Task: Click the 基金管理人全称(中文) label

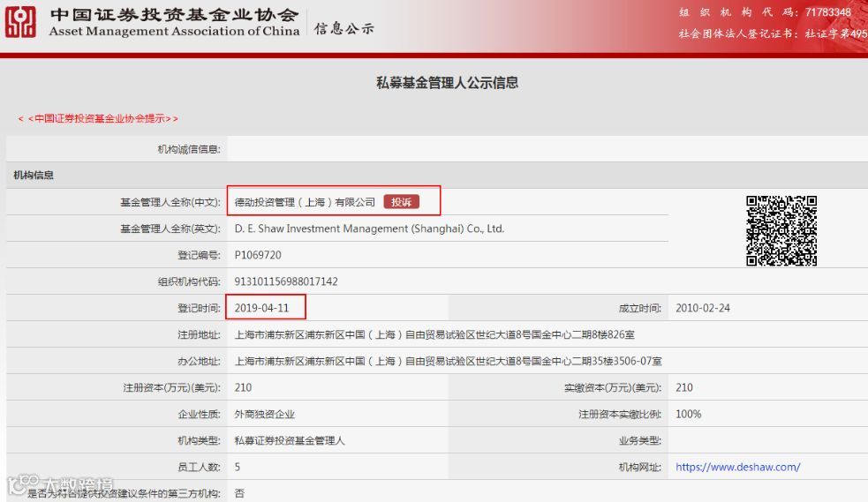Action: 170,202
